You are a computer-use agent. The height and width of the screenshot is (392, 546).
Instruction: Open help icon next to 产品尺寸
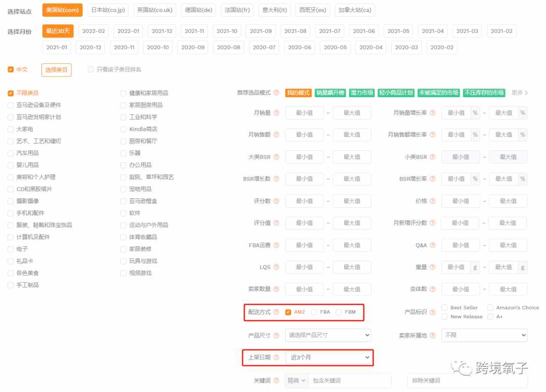click(276, 335)
